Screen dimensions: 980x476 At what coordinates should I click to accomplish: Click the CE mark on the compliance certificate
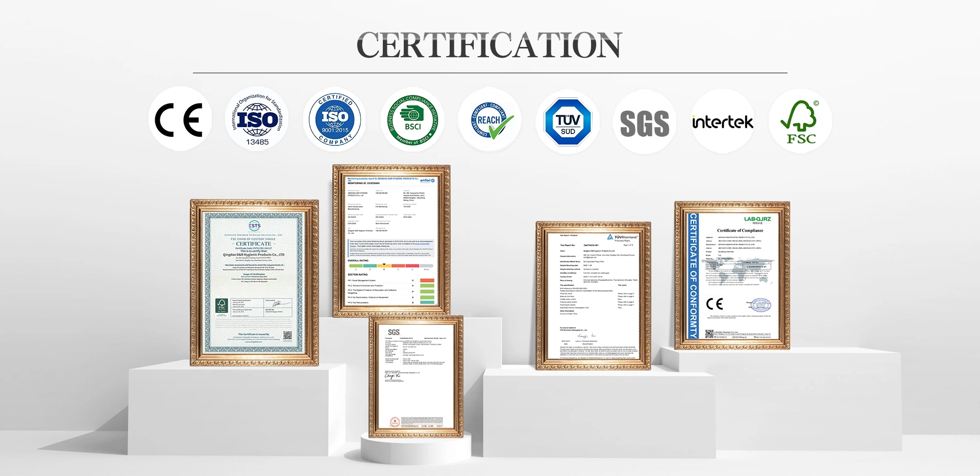[x=715, y=304]
